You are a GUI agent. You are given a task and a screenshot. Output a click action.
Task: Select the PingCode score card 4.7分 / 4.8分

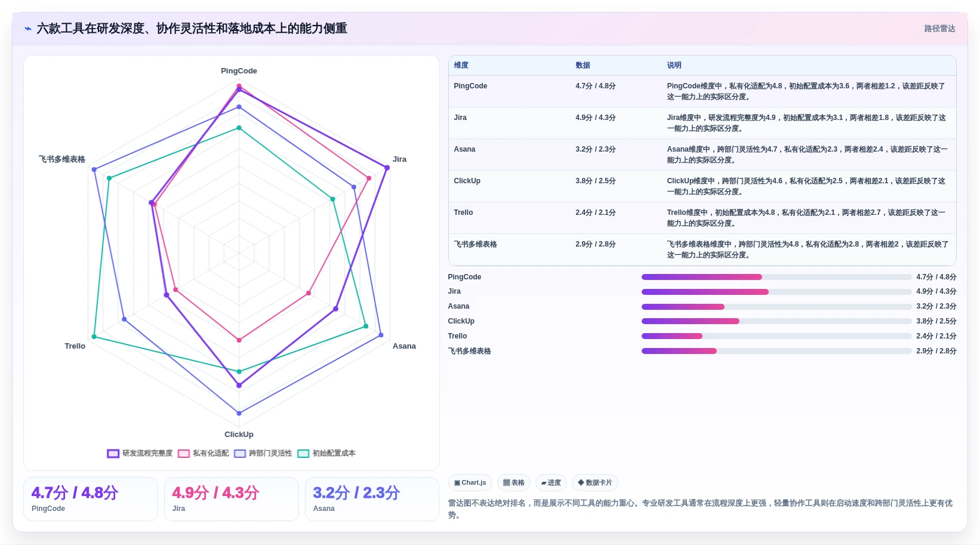click(x=91, y=499)
